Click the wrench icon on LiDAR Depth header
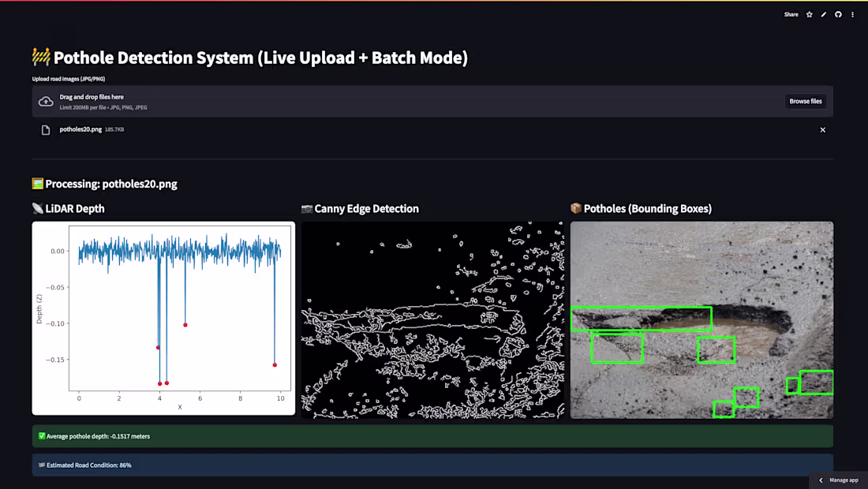Viewport: 868px width, 489px height. [37, 208]
